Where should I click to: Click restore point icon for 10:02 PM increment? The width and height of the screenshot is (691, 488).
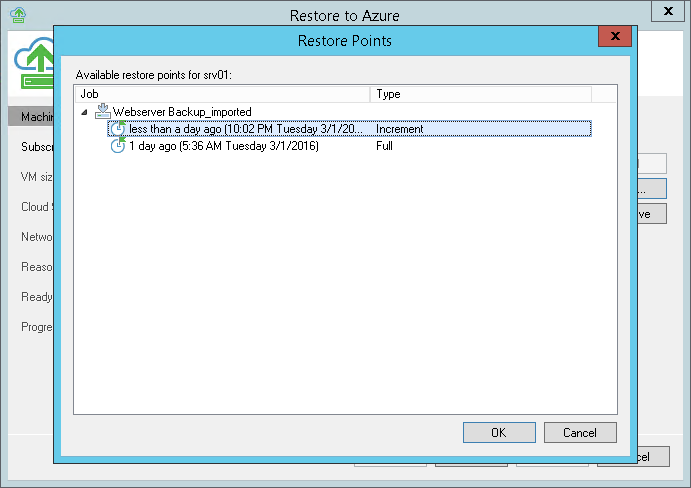(118, 128)
